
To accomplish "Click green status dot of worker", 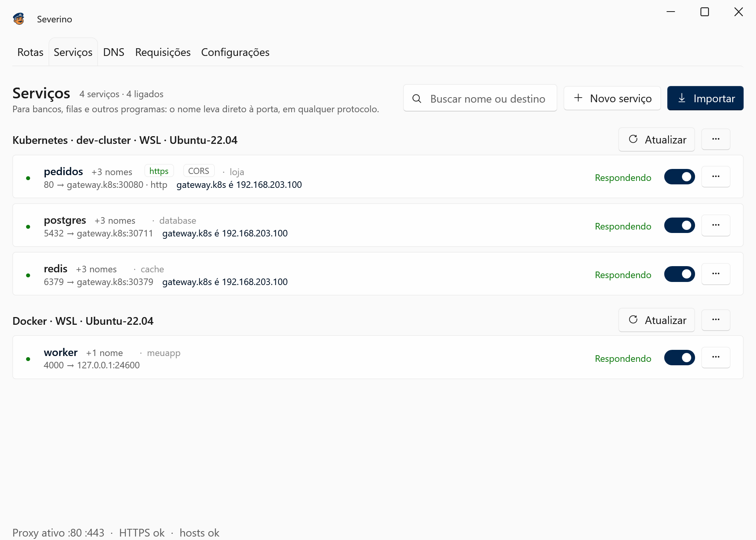I will (x=28, y=359).
